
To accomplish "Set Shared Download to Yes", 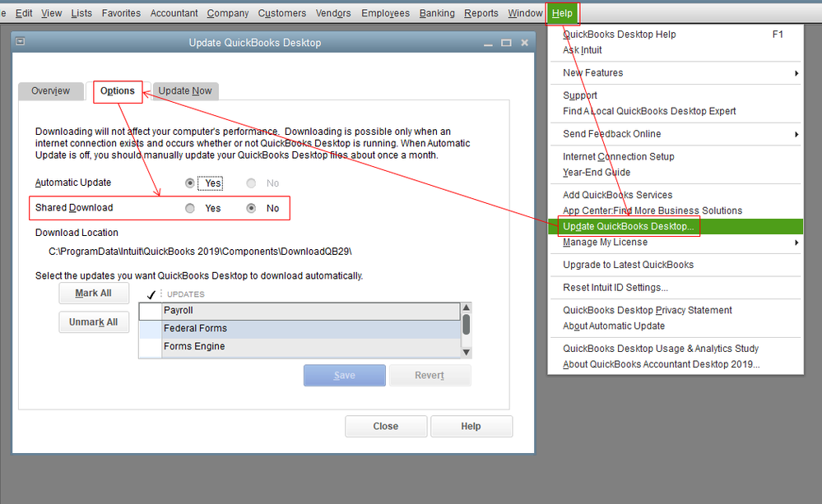I will coord(190,208).
